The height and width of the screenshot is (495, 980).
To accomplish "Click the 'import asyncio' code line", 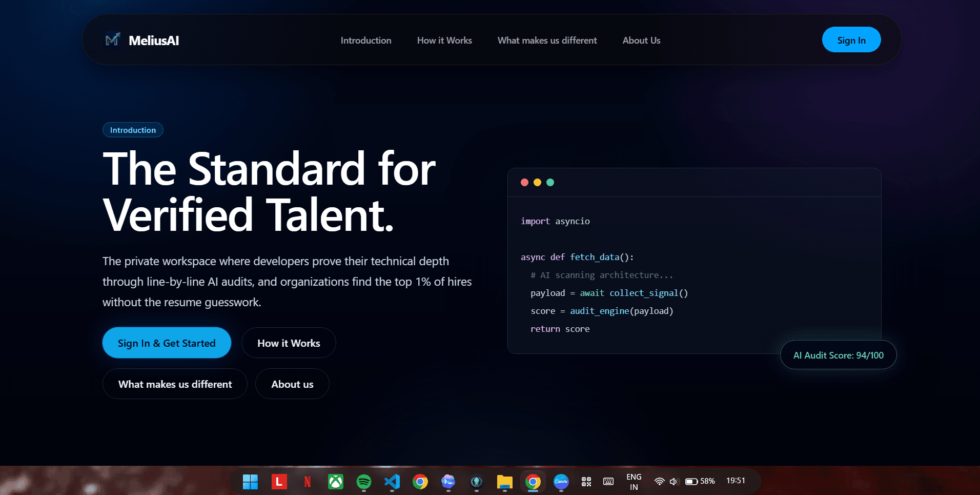I will point(555,221).
